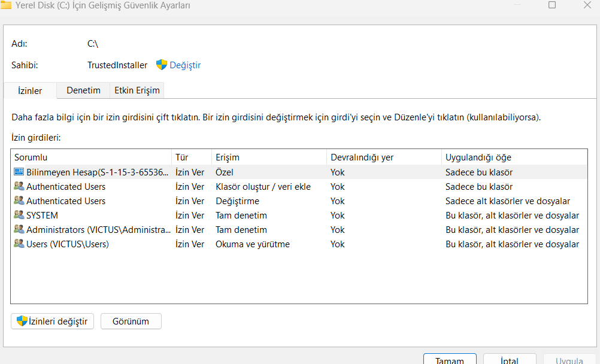Open the Görünüm dialog

tap(131, 321)
